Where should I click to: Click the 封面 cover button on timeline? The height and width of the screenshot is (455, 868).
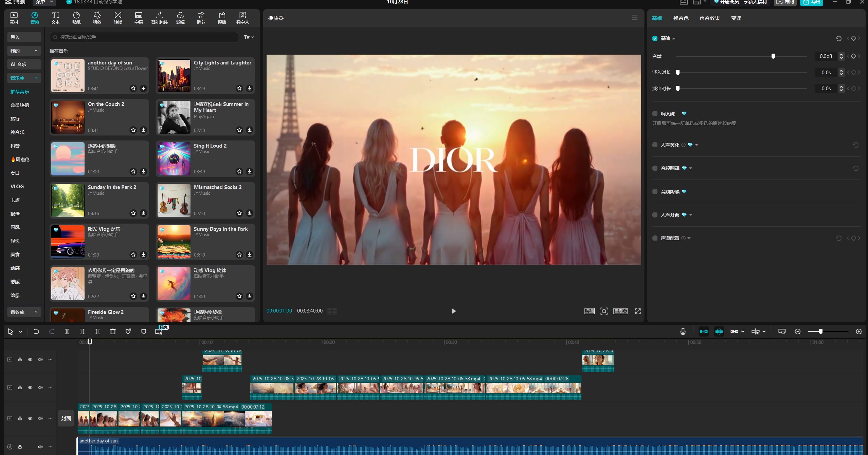point(66,418)
